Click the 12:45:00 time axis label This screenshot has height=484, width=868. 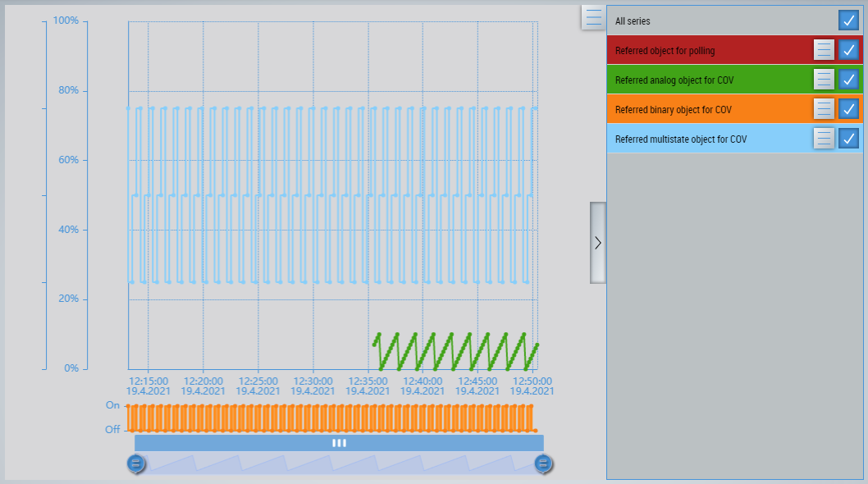pos(477,381)
